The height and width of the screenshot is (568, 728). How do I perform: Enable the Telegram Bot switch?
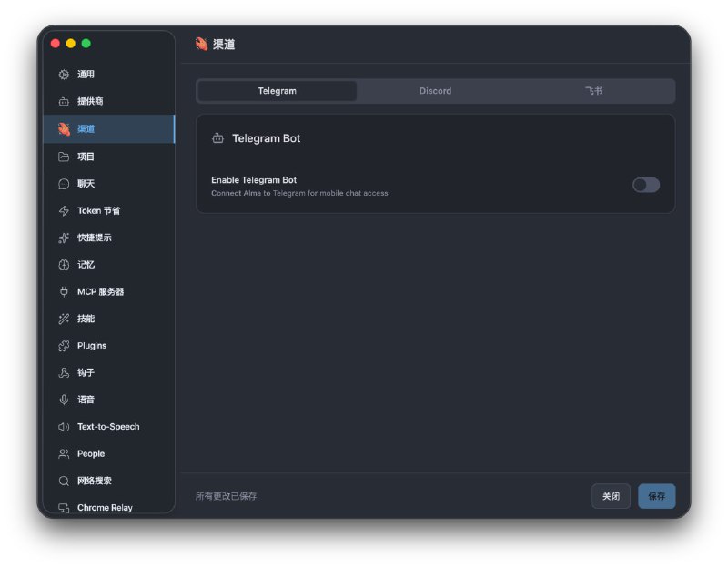coord(644,184)
